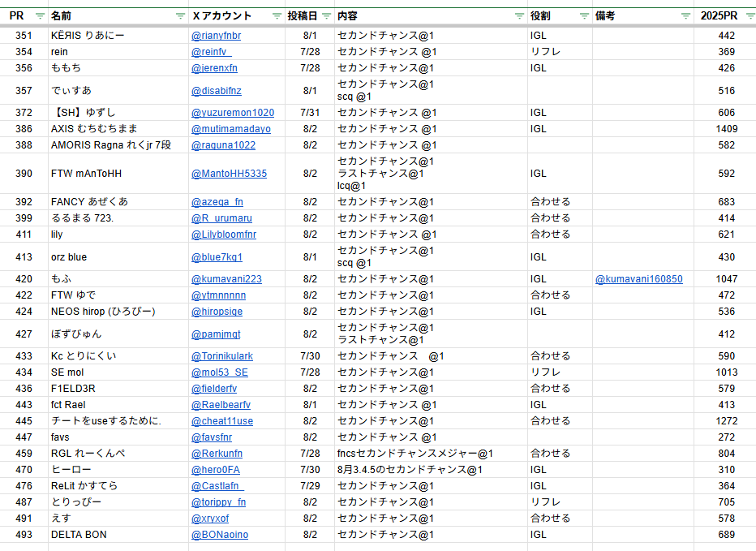The width and height of the screenshot is (756, 551).
Task: Click the 2025PR value 1047
Action: pyautogui.click(x=727, y=279)
